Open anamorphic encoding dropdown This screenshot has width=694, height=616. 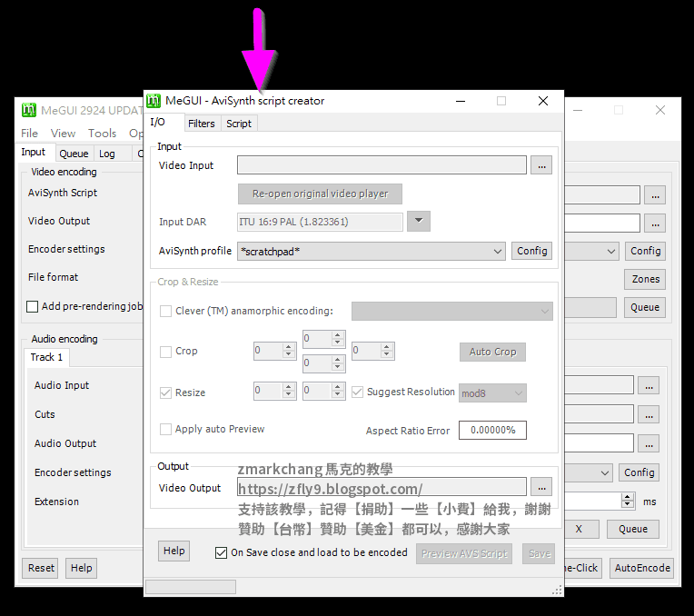[x=451, y=311]
